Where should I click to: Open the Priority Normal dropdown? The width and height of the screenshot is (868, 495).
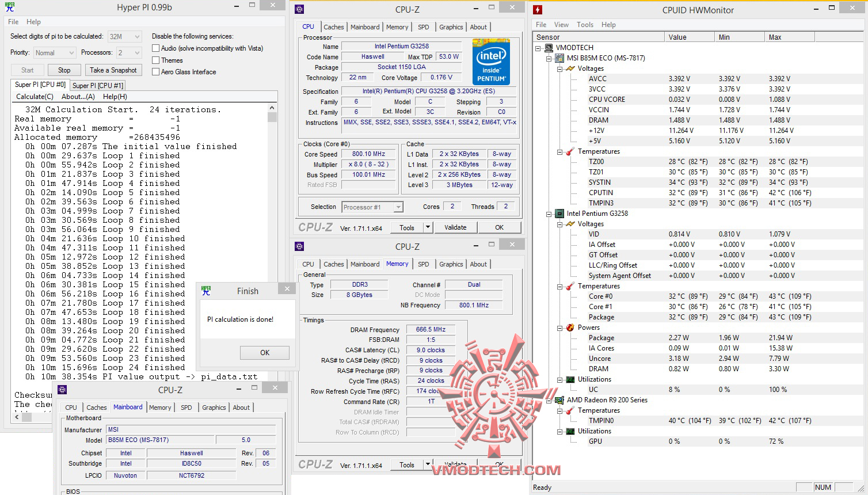[54, 53]
